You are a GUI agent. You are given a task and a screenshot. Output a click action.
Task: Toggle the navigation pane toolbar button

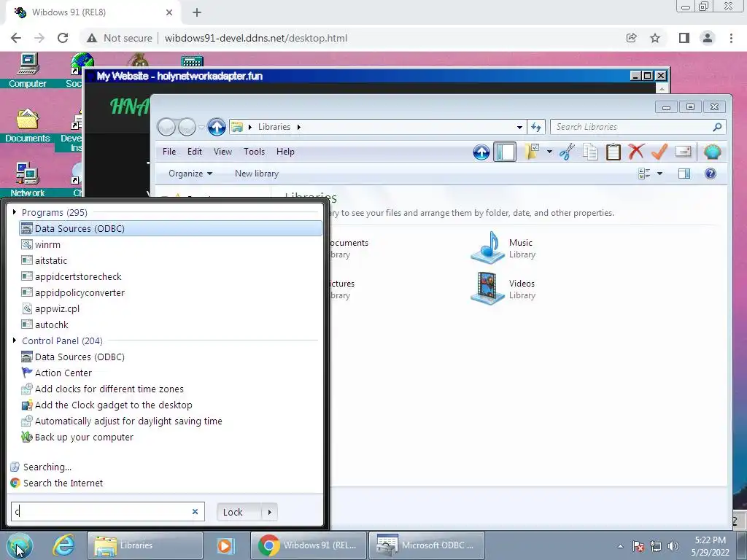pos(505,152)
